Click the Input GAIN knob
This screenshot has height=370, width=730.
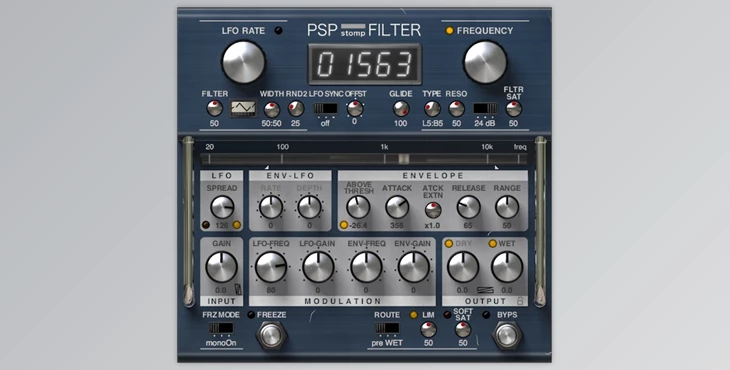(x=221, y=267)
